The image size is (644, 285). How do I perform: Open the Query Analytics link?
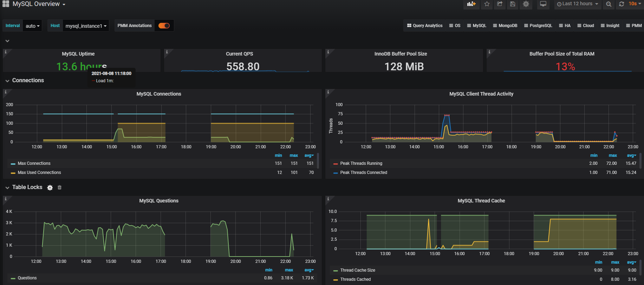(425, 26)
